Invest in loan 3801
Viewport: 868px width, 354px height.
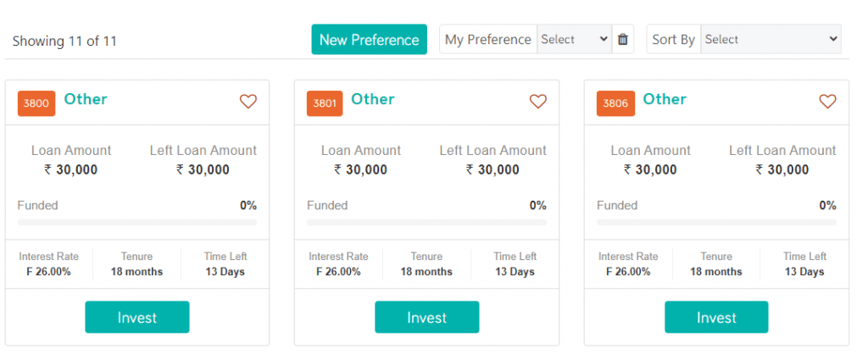point(427,317)
